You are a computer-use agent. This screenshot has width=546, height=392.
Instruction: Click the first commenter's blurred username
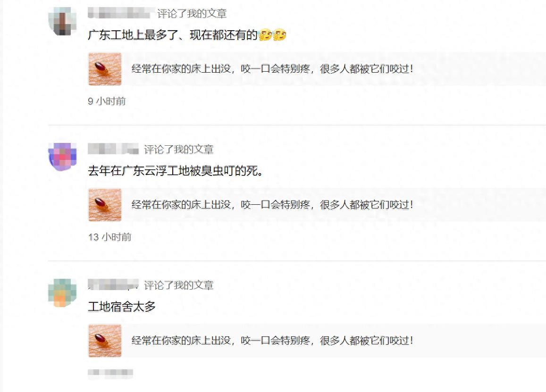[119, 14]
